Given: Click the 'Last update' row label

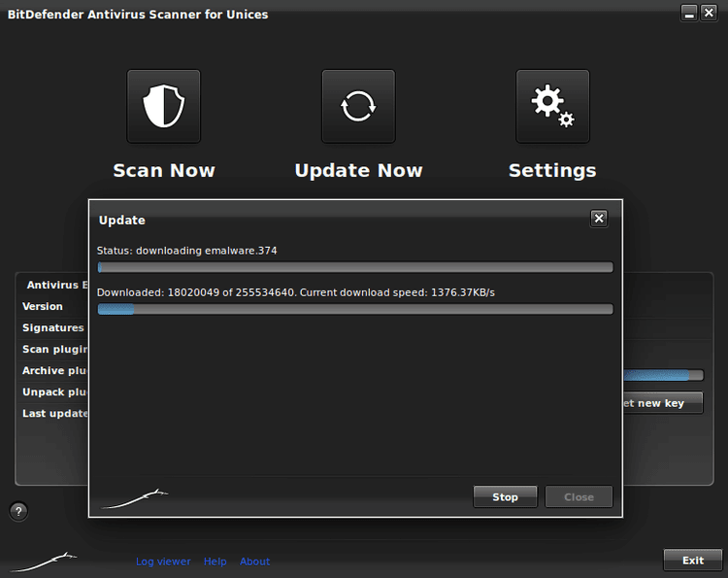Looking at the screenshot, I should click(x=54, y=413).
